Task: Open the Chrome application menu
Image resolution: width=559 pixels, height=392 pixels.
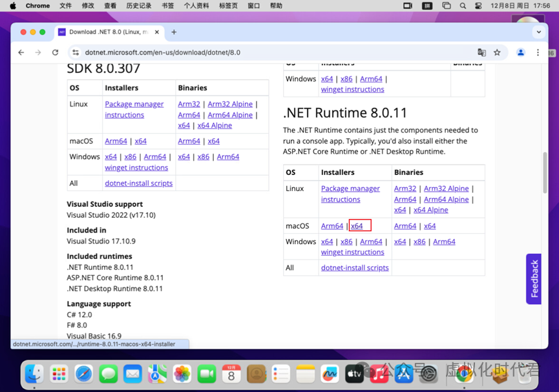Action: (37, 6)
